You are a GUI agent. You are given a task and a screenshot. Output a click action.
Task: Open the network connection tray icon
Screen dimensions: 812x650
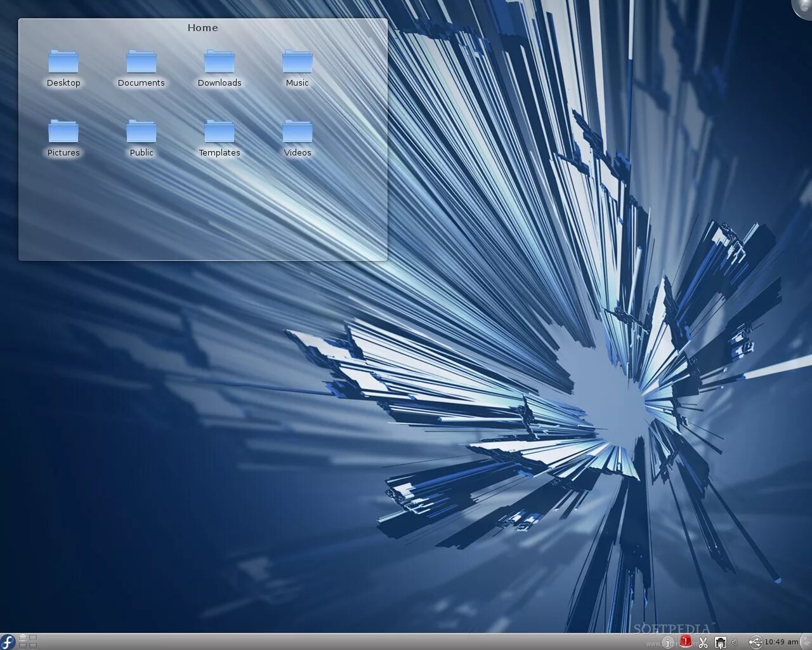[x=720, y=642]
